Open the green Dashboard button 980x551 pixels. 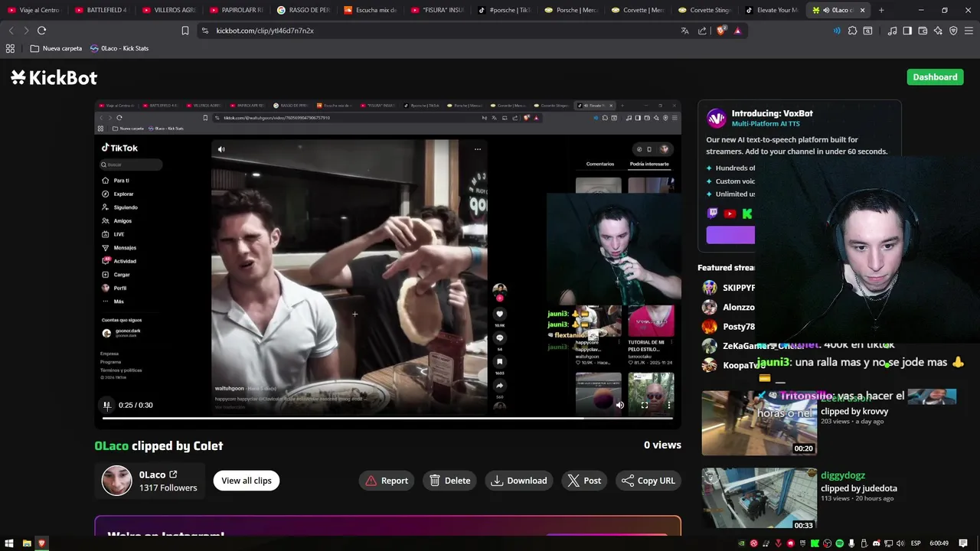point(935,77)
